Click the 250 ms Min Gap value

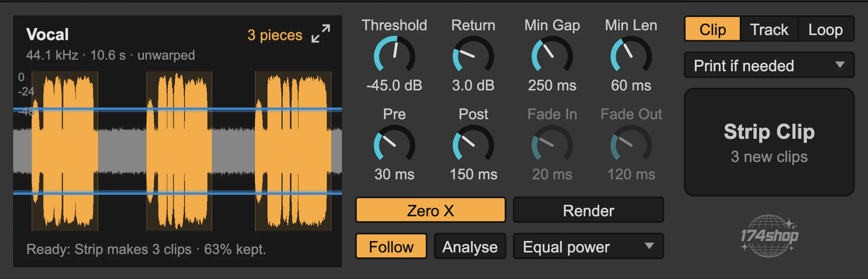click(552, 85)
